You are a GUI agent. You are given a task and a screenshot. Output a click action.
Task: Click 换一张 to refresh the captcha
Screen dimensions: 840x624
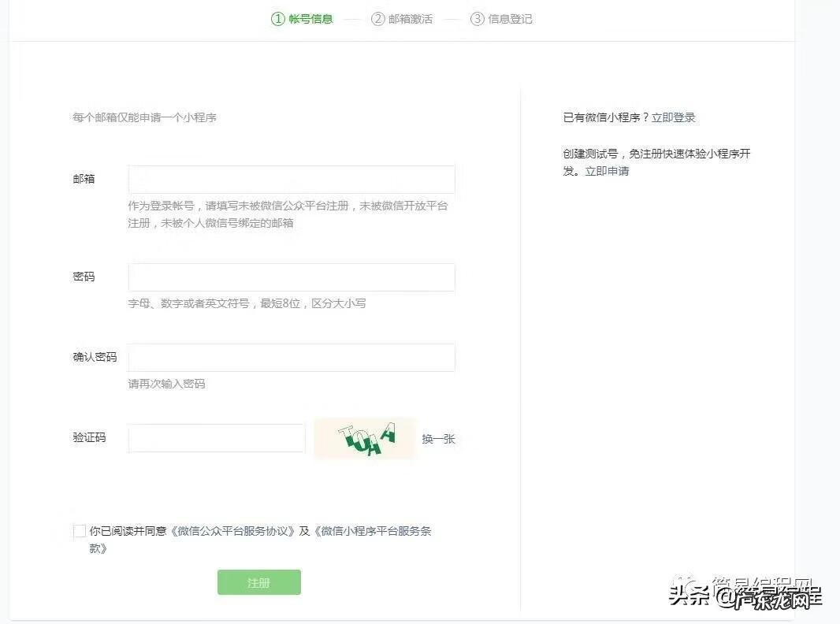point(438,439)
